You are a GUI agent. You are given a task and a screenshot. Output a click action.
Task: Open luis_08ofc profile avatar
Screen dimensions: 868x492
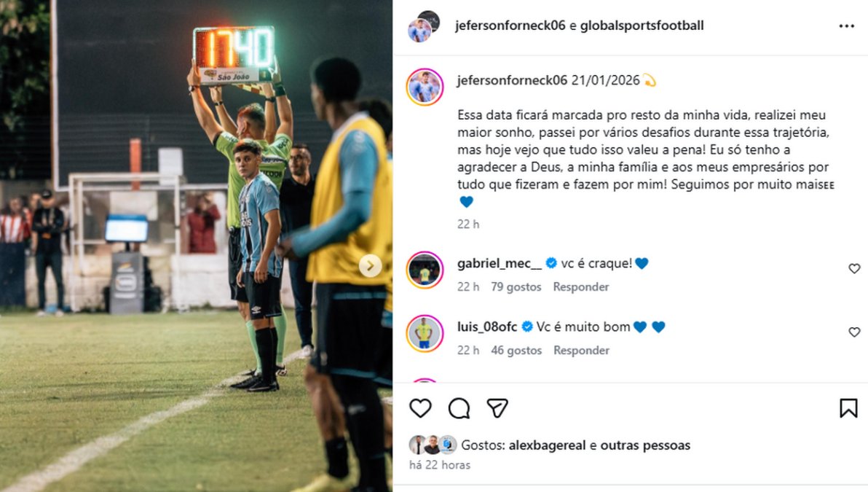425,334
